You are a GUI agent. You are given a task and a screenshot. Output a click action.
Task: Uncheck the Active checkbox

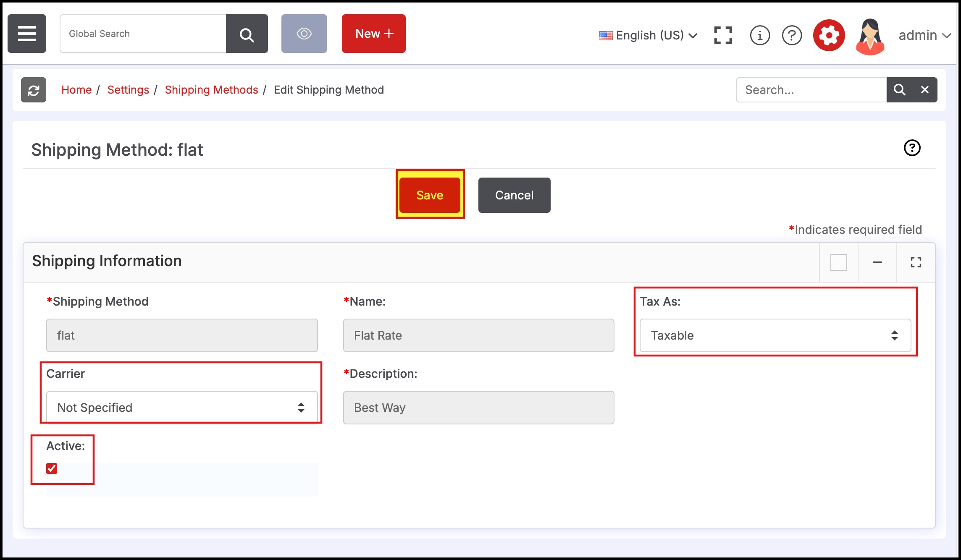52,468
